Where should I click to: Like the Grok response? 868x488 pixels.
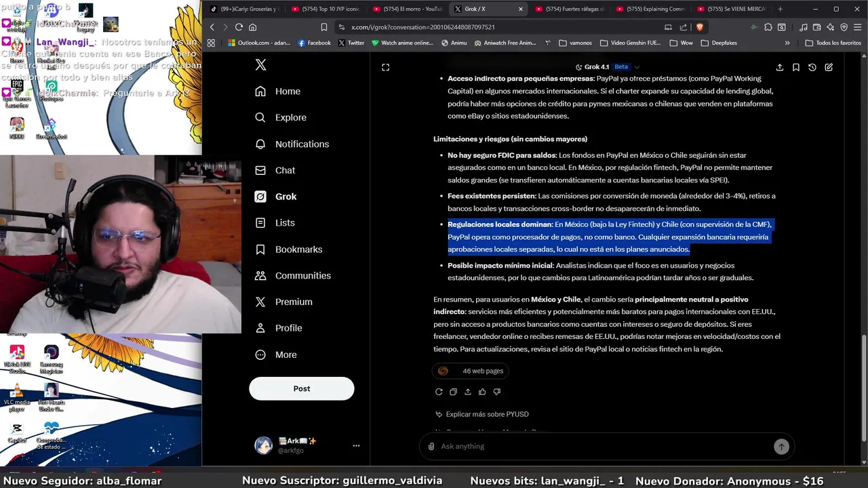tap(482, 392)
